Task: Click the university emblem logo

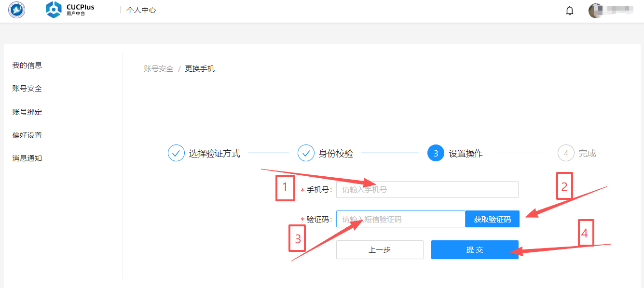Action: coord(17,10)
